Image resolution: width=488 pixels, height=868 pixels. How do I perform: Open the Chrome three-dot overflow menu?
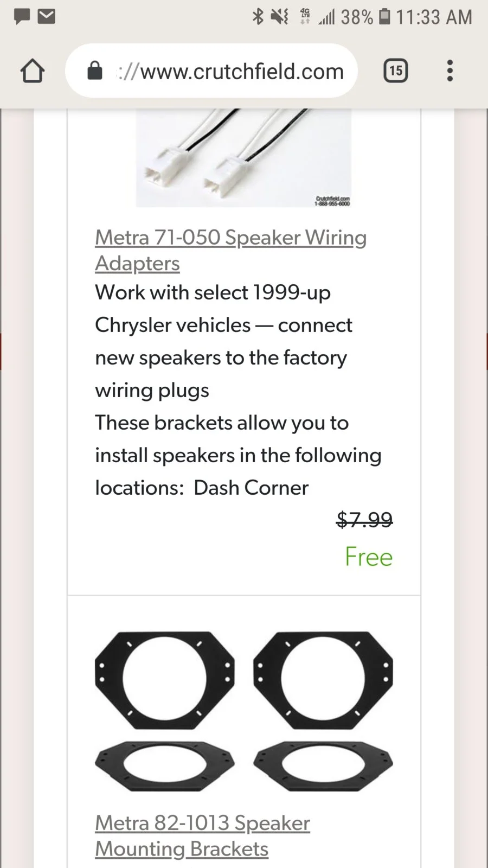[450, 71]
